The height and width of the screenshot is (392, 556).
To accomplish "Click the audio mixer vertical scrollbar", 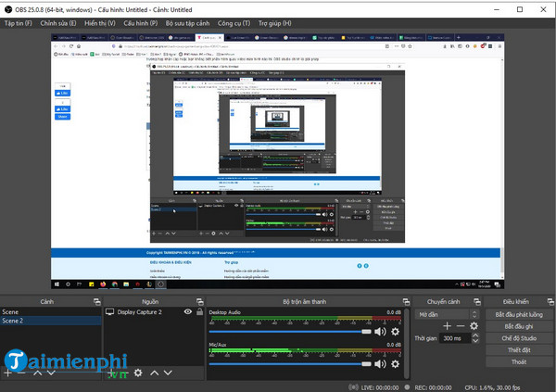I will [407, 344].
